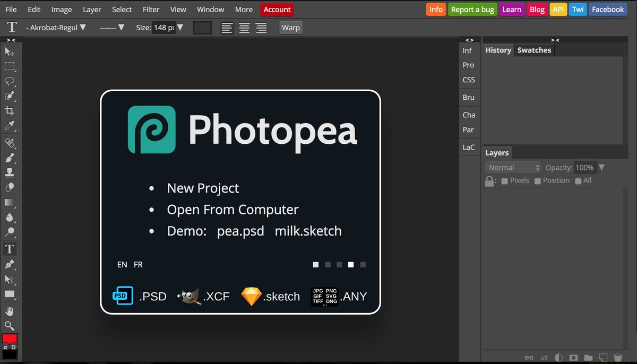Click the new adjustment layer half-circle icon

coord(558,358)
